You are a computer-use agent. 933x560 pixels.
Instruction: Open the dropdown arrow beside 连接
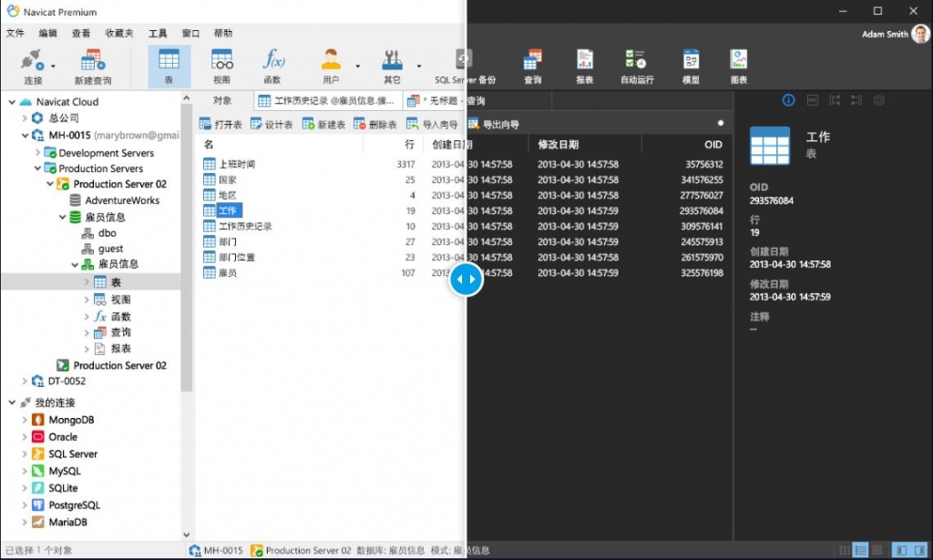[x=53, y=66]
